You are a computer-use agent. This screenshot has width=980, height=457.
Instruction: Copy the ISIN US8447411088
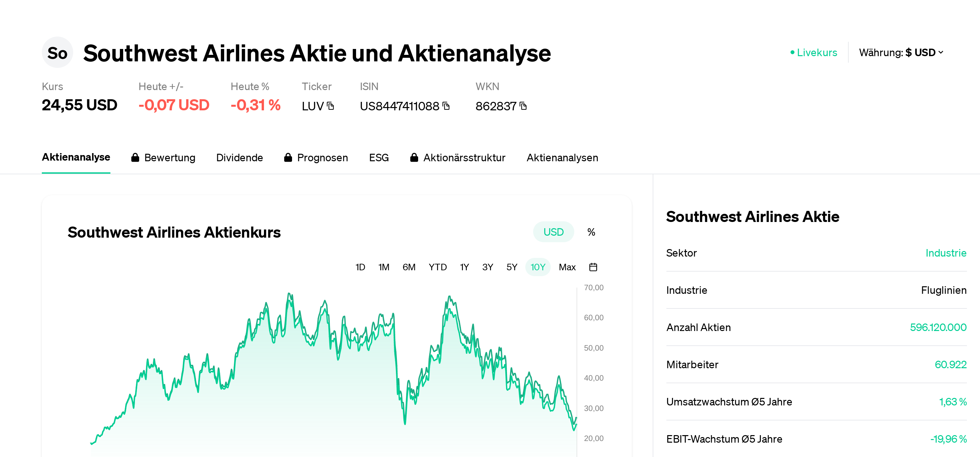pyautogui.click(x=446, y=106)
